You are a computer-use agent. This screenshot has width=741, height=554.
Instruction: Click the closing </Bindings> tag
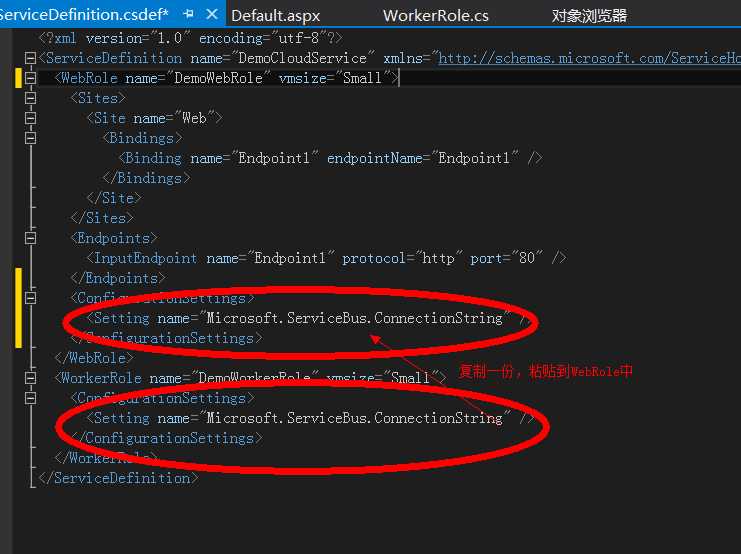(x=146, y=178)
